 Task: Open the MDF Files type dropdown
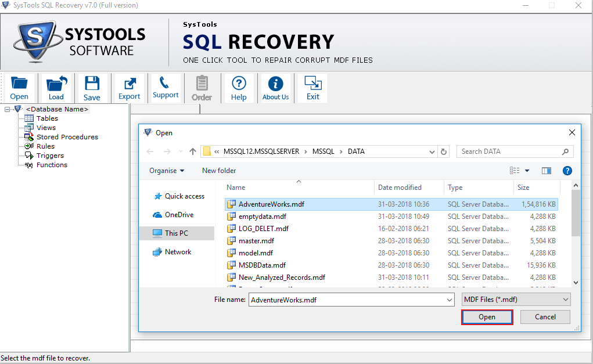(516, 300)
